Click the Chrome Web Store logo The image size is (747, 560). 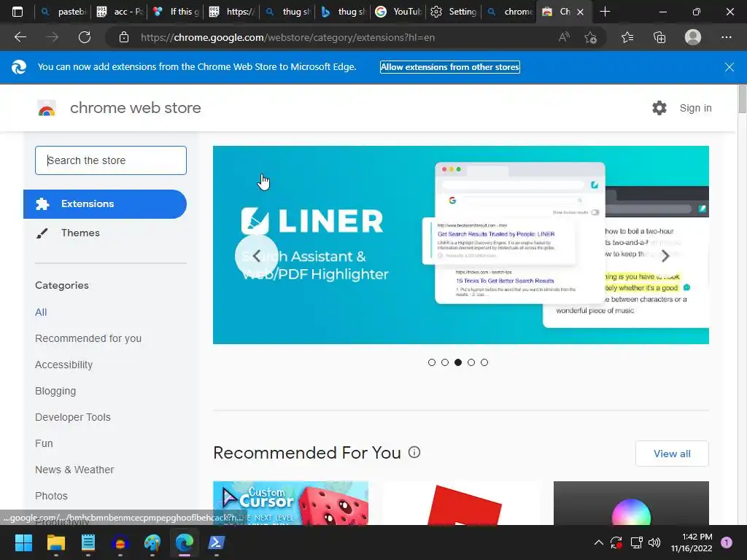pyautogui.click(x=47, y=108)
